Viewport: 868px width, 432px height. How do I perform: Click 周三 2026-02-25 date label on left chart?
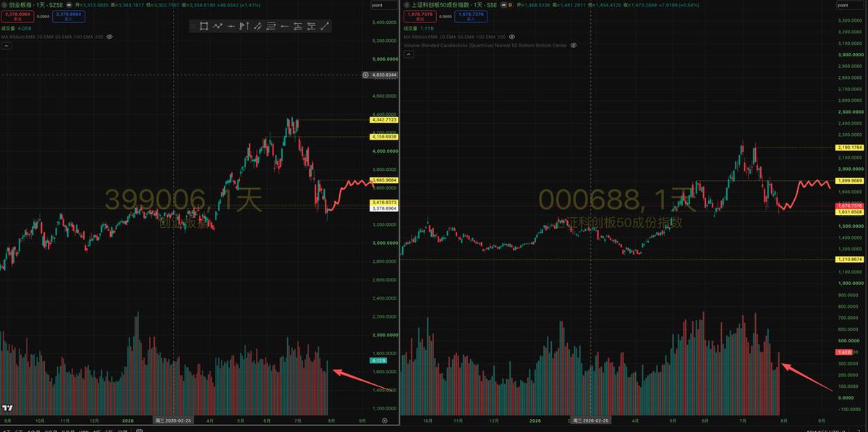coord(173,420)
